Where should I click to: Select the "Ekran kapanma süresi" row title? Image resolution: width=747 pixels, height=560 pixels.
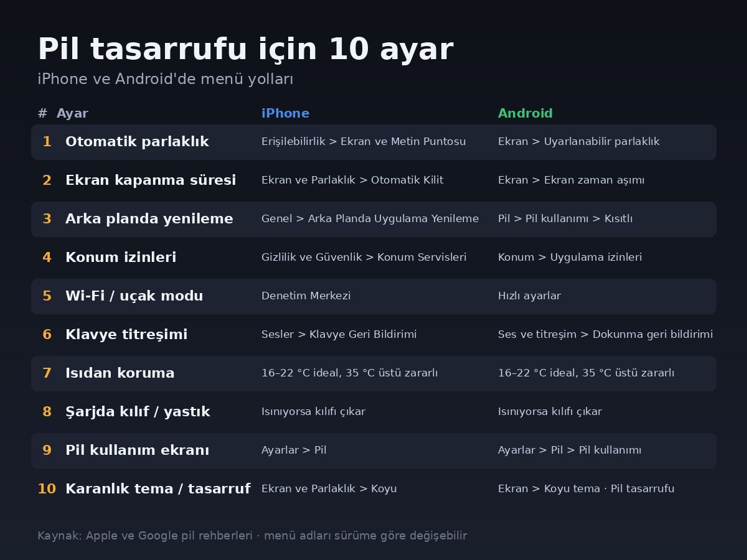coord(151,180)
